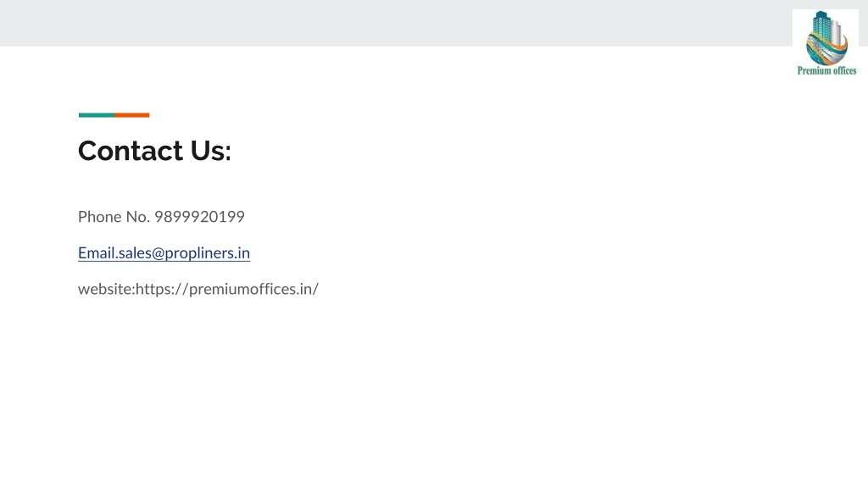The width and height of the screenshot is (868, 488).
Task: Select the orange segment of accent bar
Action: (131, 115)
